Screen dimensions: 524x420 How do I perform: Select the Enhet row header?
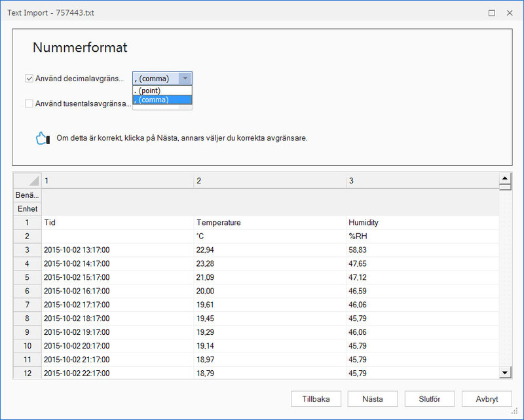tap(28, 209)
